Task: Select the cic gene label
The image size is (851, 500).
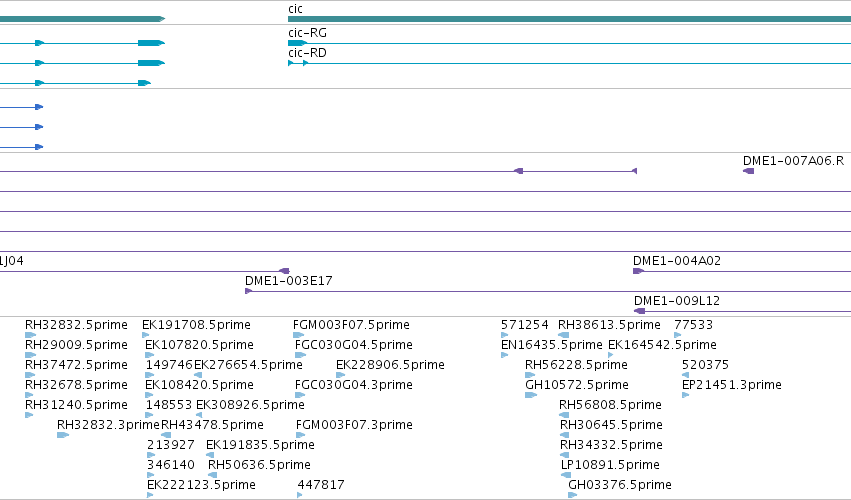Action: click(x=295, y=9)
